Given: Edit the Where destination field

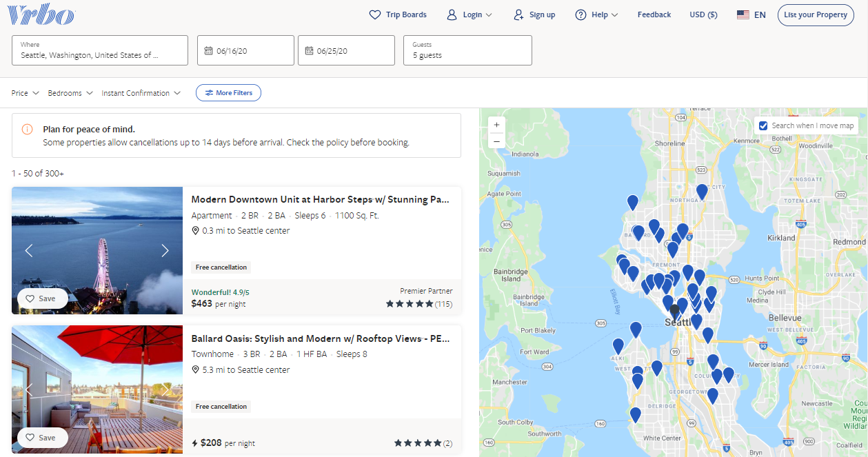Looking at the screenshot, I should tap(100, 50).
